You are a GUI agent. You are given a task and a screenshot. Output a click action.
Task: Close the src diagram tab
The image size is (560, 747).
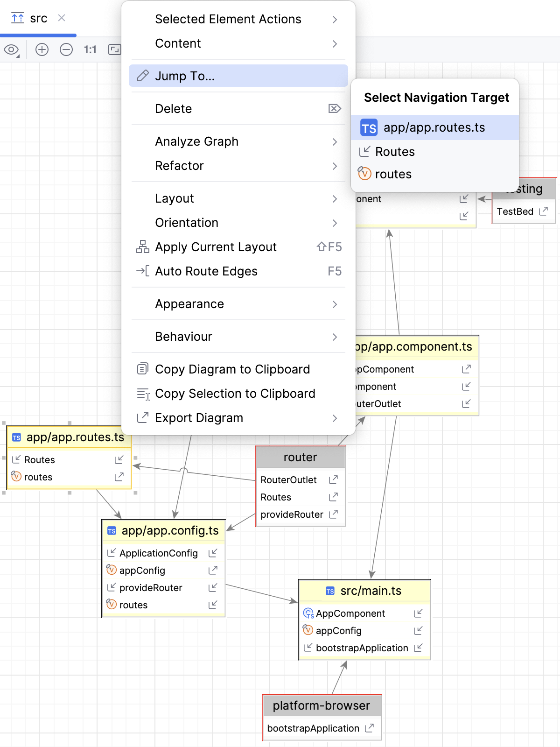tap(62, 18)
